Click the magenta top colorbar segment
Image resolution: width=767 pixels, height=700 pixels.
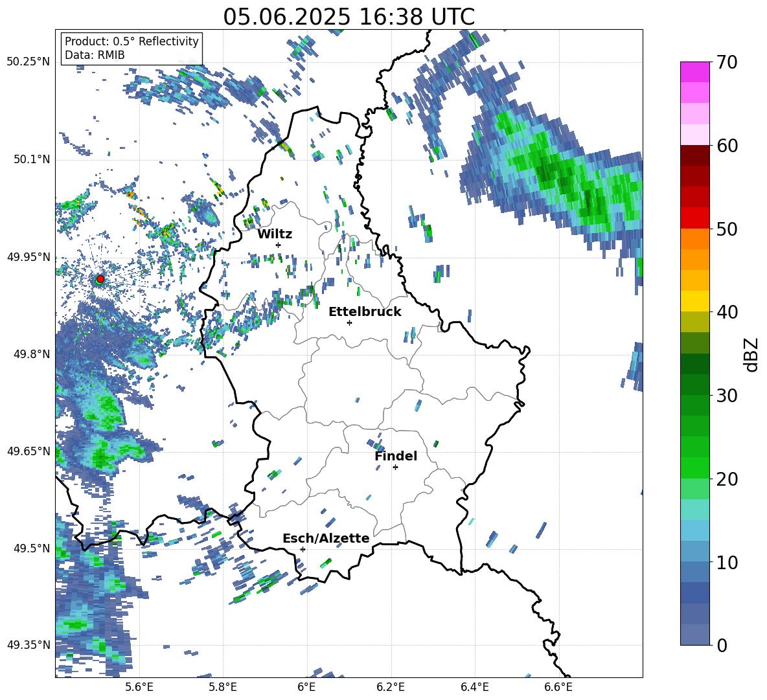click(694, 73)
